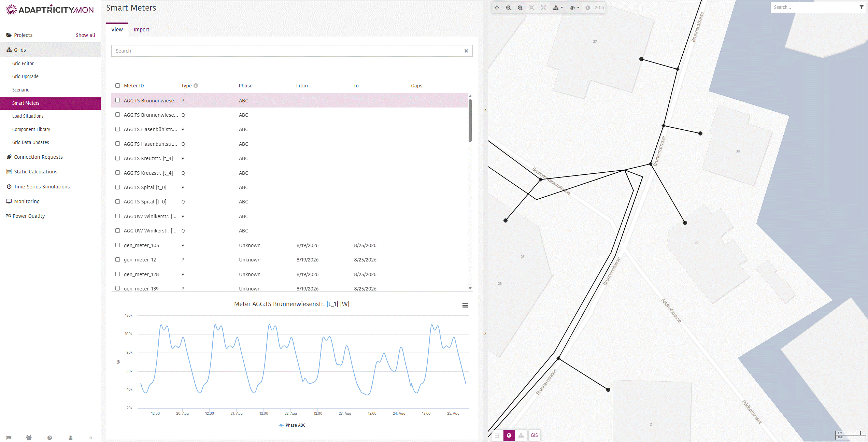Select the View tab

click(117, 30)
